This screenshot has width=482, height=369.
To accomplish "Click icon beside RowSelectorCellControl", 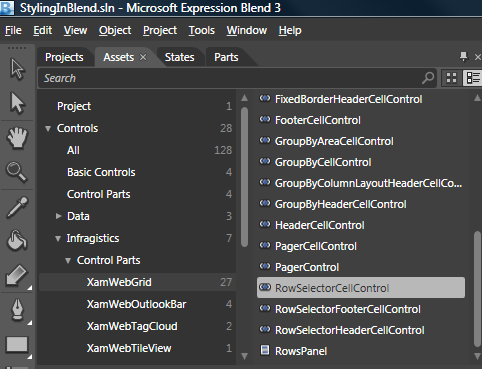I will pos(265,287).
